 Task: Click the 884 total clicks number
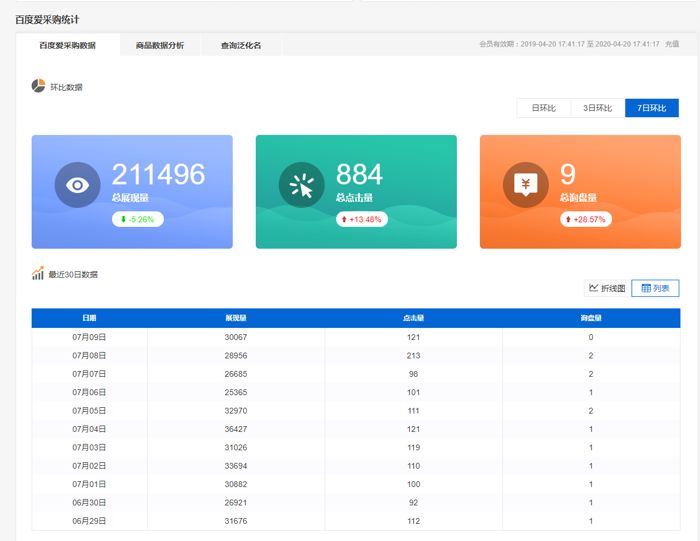(359, 174)
